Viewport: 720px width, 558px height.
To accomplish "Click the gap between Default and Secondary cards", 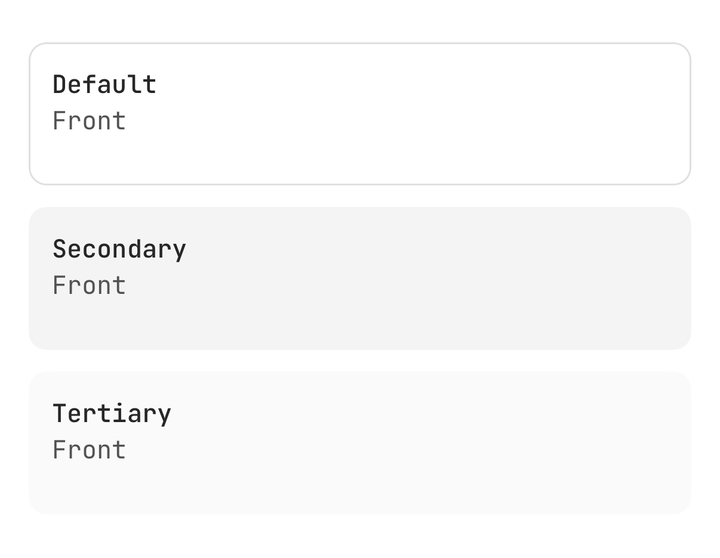I will [360, 196].
